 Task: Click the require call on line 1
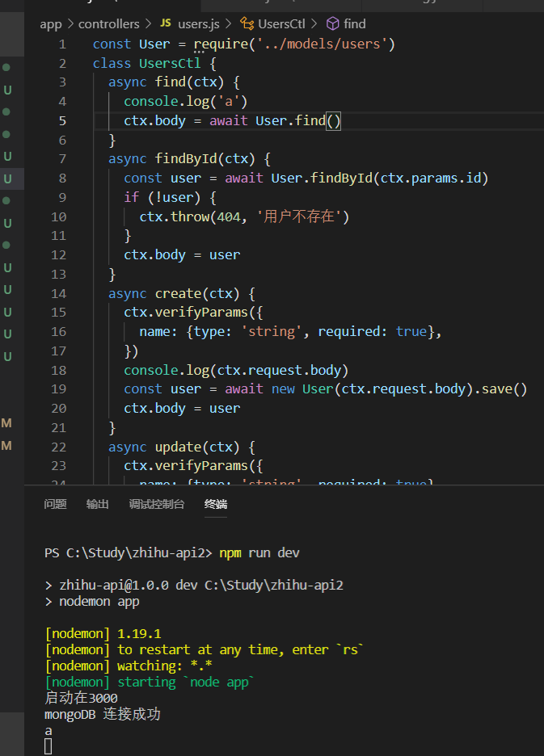point(294,44)
